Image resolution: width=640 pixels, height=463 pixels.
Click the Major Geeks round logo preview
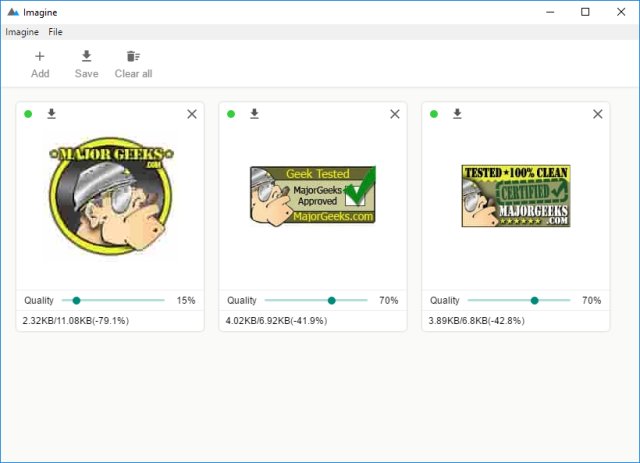111,196
